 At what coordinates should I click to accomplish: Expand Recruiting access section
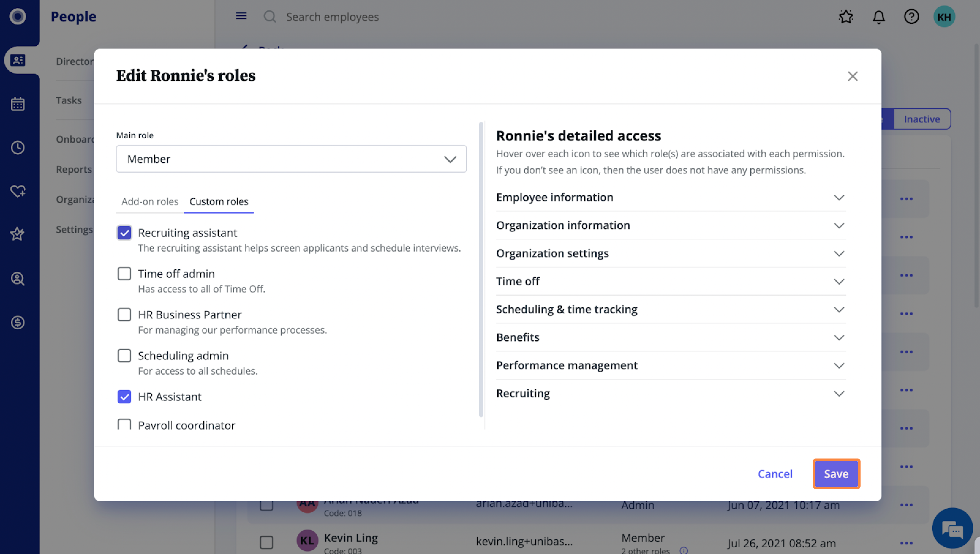click(671, 393)
